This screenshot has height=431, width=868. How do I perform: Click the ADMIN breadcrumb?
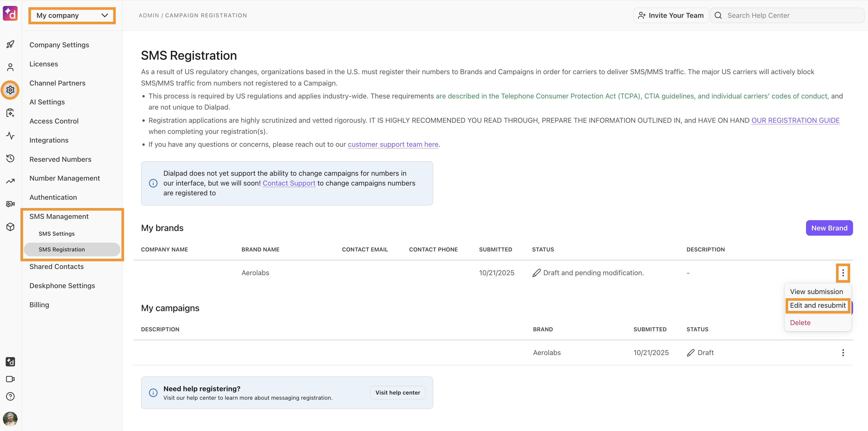[149, 16]
